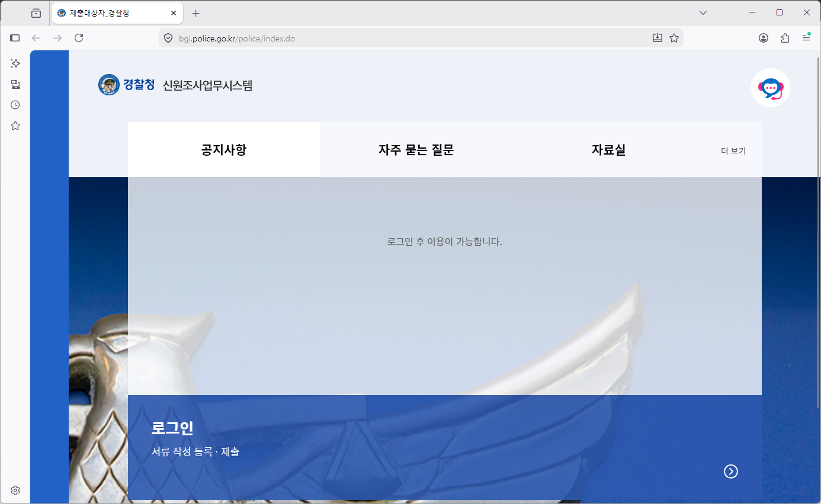Screen dimensions: 821x504
Task: Open the 로그인 heading link
Action: click(172, 428)
